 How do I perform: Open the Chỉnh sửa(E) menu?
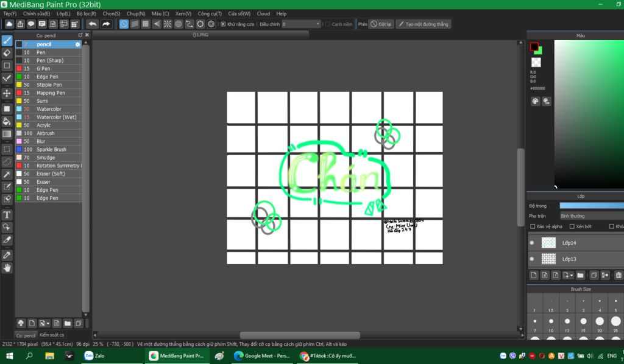tap(36, 13)
